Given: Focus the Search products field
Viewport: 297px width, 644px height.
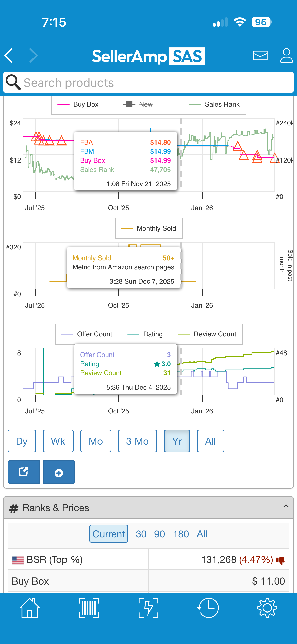Looking at the screenshot, I should coord(148,83).
